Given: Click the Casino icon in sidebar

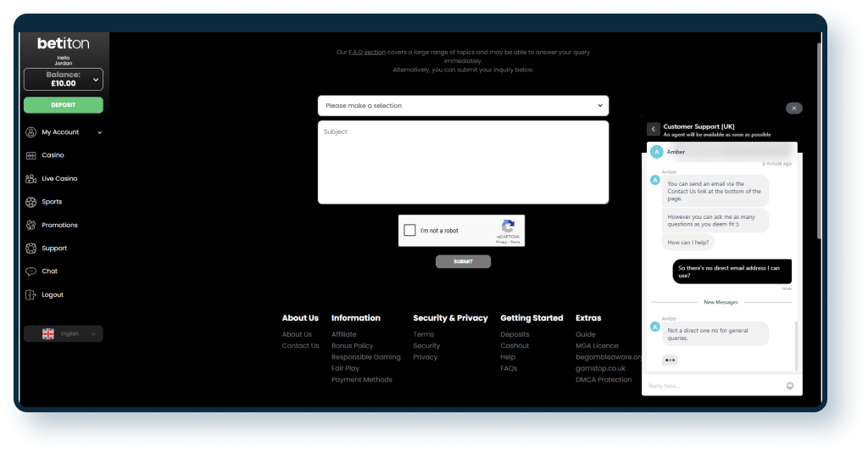Looking at the screenshot, I should 31,155.
